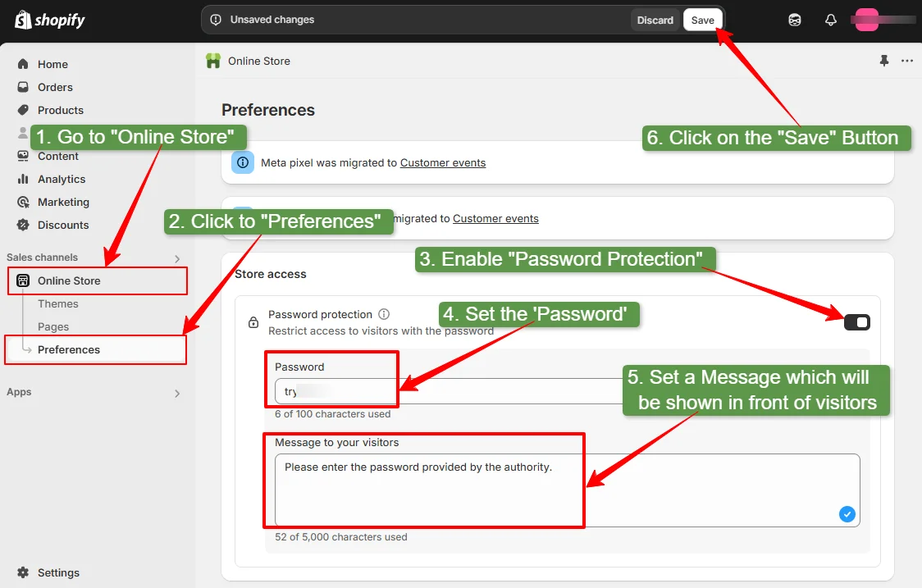Image resolution: width=922 pixels, height=588 pixels.
Task: Click the green Online Store header icon
Action: point(212,61)
